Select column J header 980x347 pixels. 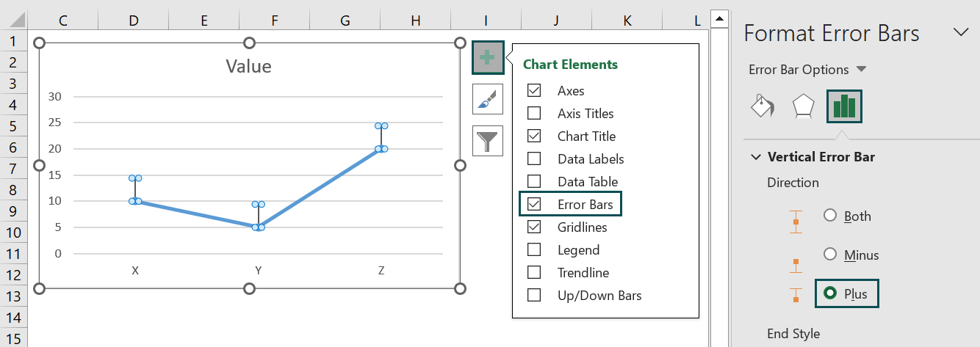[557, 21]
